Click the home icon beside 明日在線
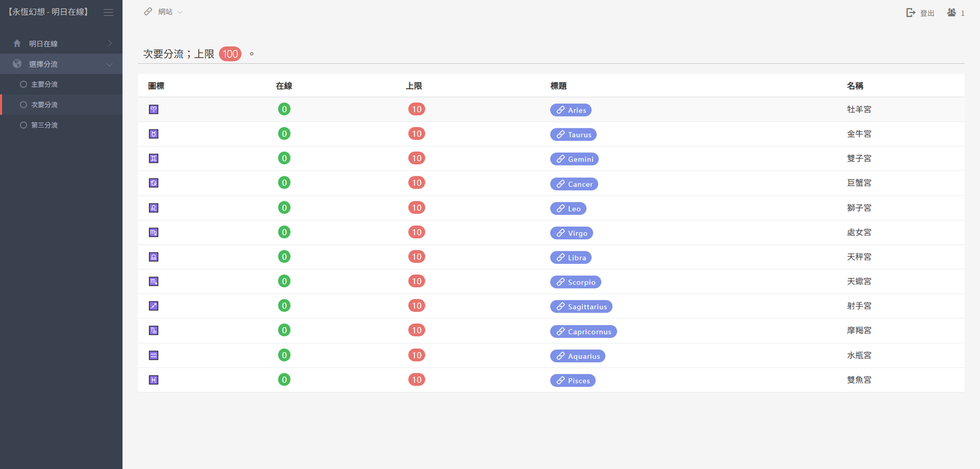Screen dimensions: 980x469 (17, 44)
